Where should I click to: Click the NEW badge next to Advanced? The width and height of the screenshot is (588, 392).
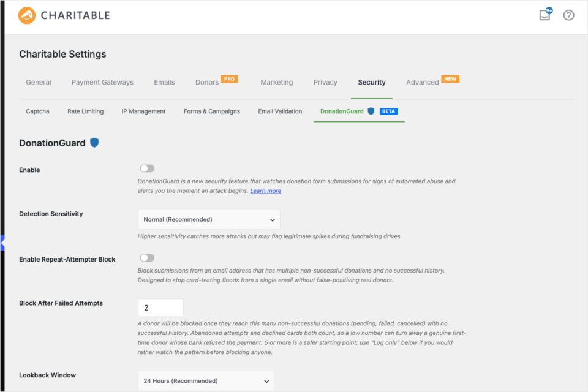coord(450,79)
